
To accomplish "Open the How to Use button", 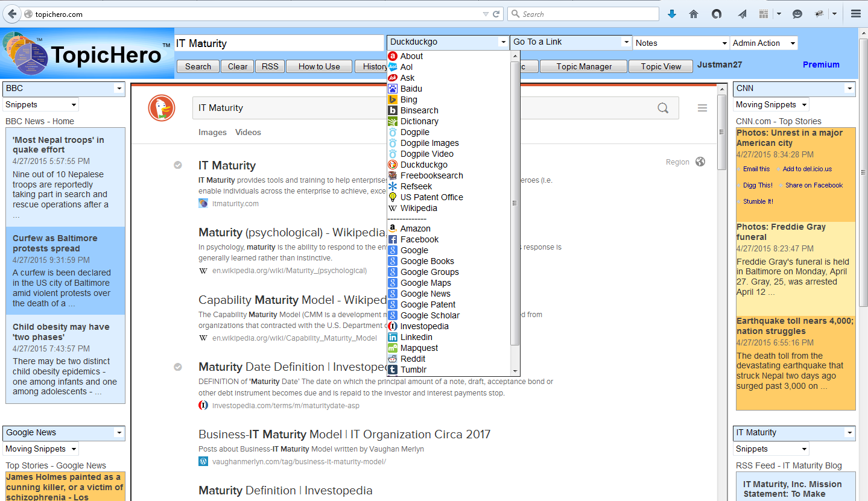I will pos(319,66).
